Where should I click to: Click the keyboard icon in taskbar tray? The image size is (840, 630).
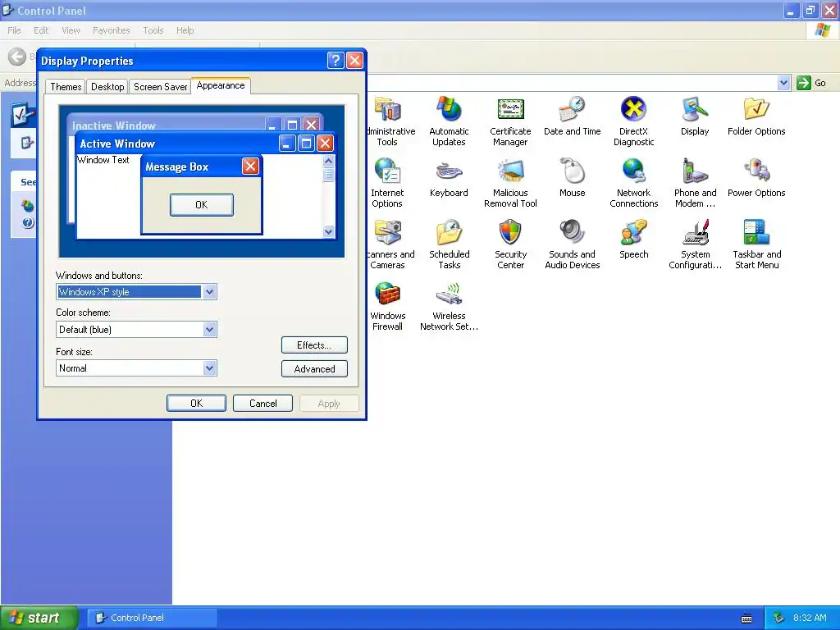click(746, 619)
